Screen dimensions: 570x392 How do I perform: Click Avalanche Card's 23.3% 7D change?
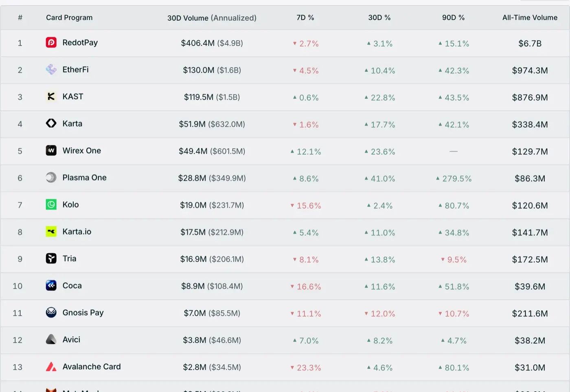coord(305,368)
